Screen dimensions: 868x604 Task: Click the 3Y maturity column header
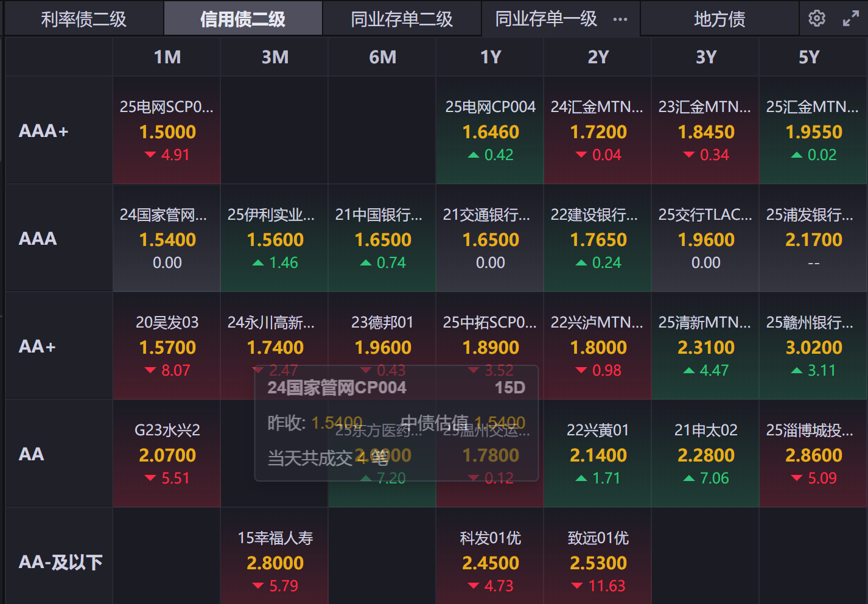(705, 57)
